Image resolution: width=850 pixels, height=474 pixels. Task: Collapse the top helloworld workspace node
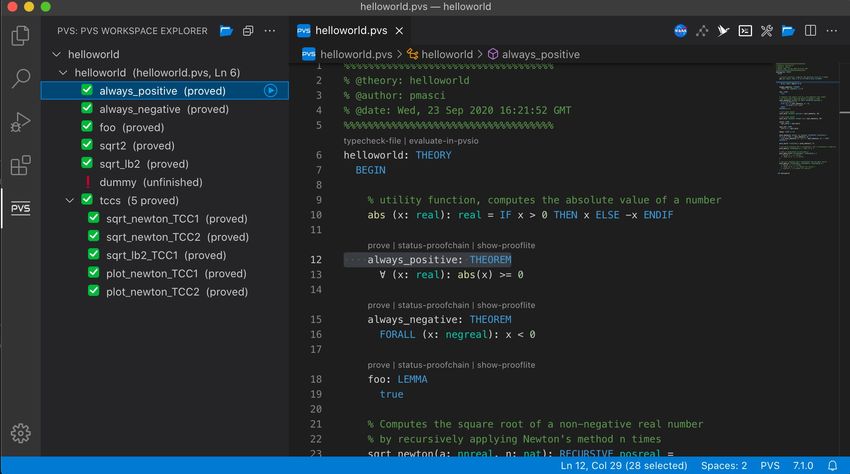point(56,54)
